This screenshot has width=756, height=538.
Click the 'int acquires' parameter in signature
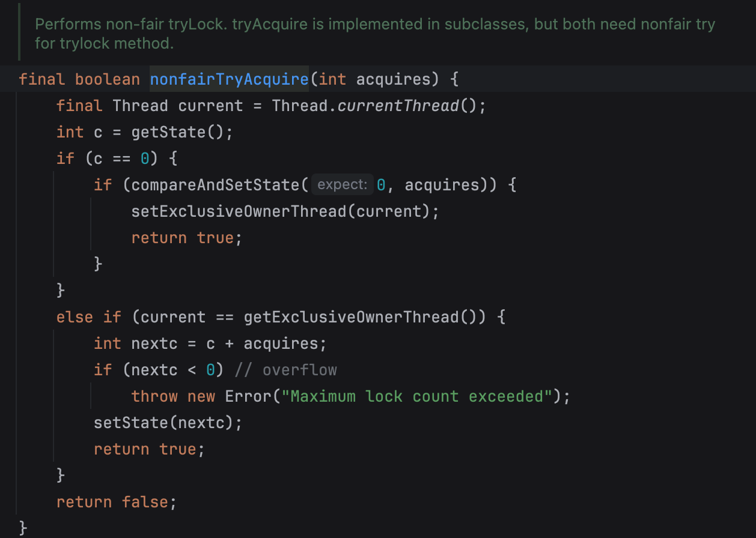click(374, 79)
